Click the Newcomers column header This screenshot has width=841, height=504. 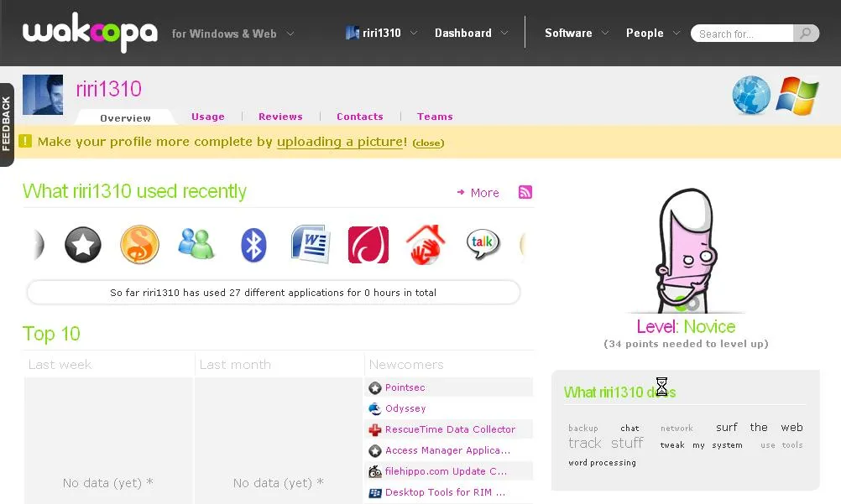pyautogui.click(x=406, y=365)
